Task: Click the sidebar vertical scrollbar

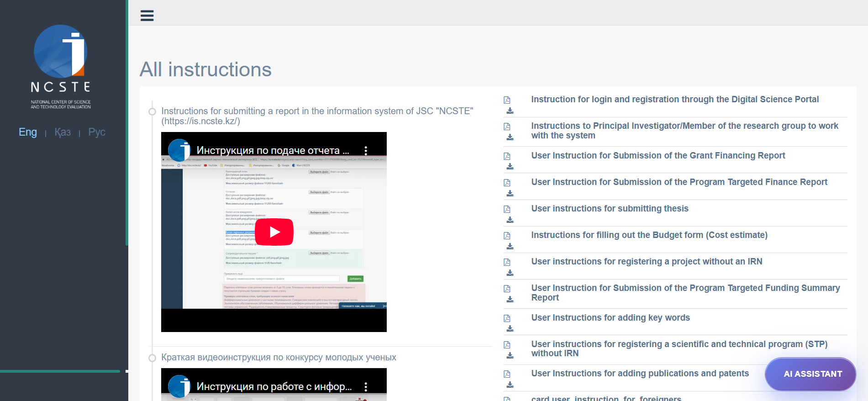Action: 127,123
